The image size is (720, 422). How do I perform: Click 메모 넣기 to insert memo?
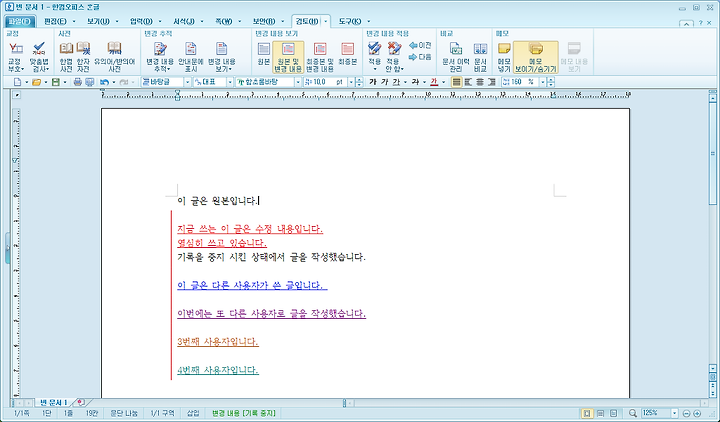click(x=504, y=57)
